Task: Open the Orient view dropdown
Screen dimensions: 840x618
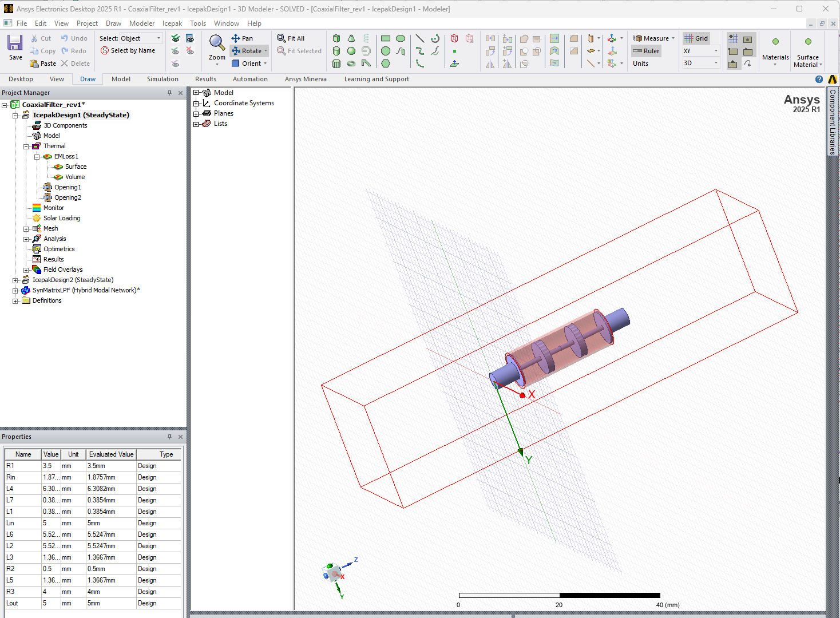Action: [x=266, y=64]
